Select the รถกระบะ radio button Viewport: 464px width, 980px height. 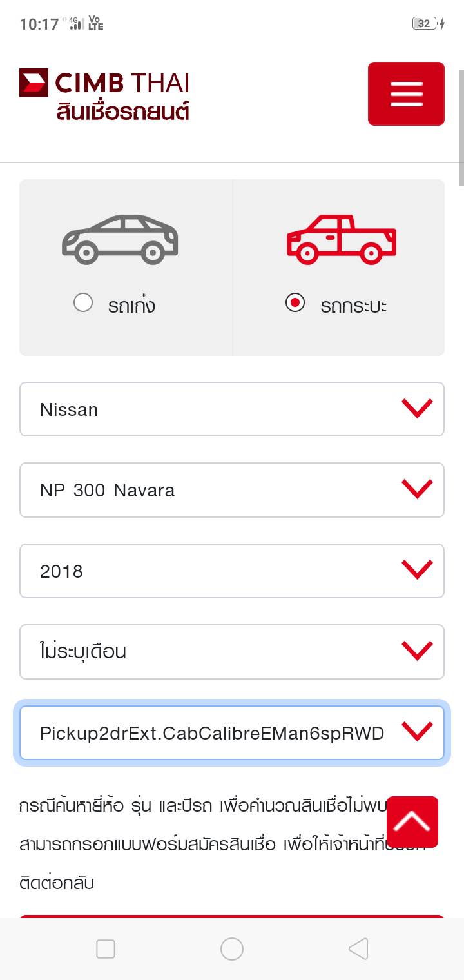click(x=295, y=302)
